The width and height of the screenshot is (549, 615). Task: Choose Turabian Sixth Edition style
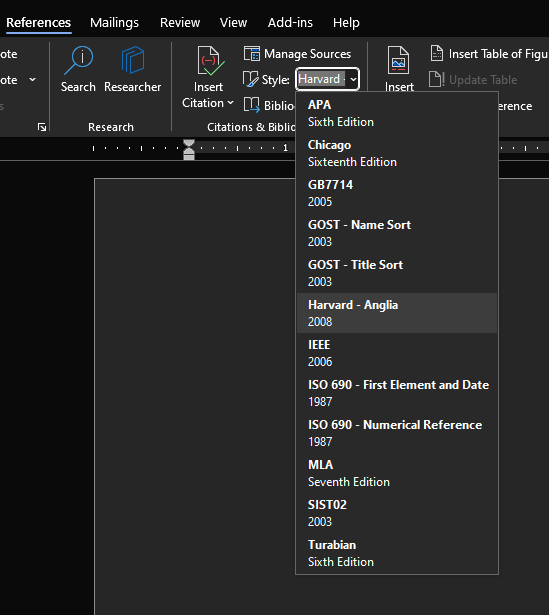397,553
